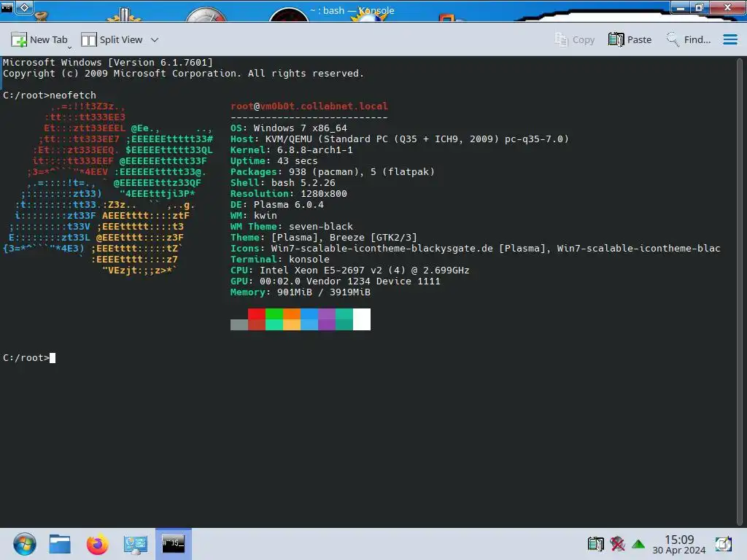The width and height of the screenshot is (747, 560).
Task: Click the Konsole window menu icon in title bar
Action: pos(7,7)
